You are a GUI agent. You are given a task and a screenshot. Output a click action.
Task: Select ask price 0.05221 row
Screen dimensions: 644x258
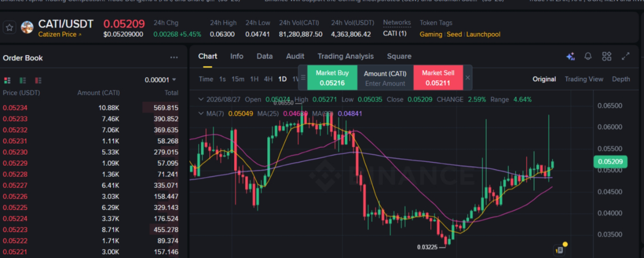pos(91,252)
